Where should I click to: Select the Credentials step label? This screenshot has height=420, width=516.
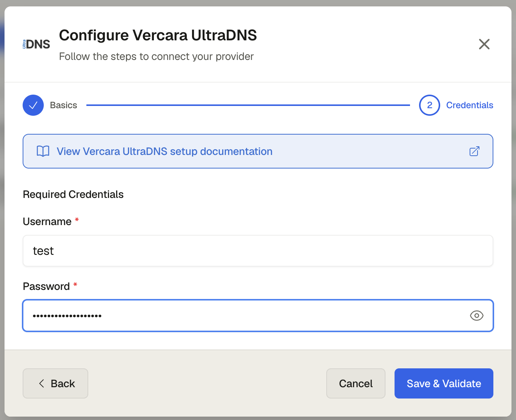click(470, 105)
